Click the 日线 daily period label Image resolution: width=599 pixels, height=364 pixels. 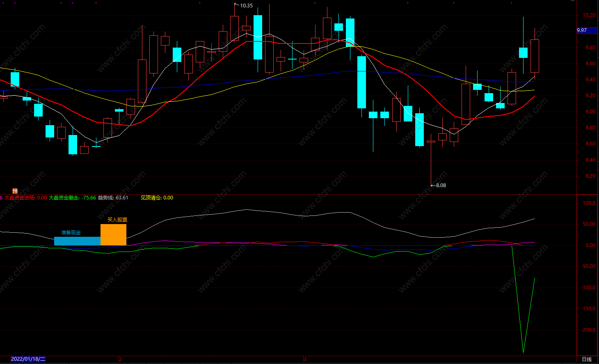pyautogui.click(x=587, y=359)
